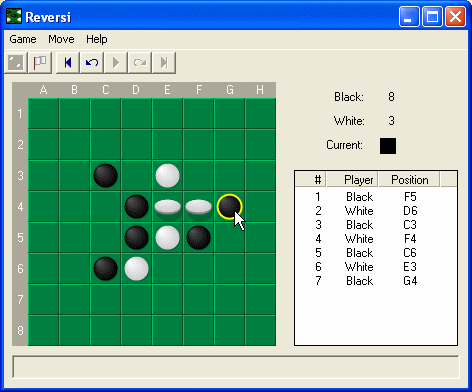Click the white piece at E3
This screenshot has width=472, height=392.
[167, 175]
